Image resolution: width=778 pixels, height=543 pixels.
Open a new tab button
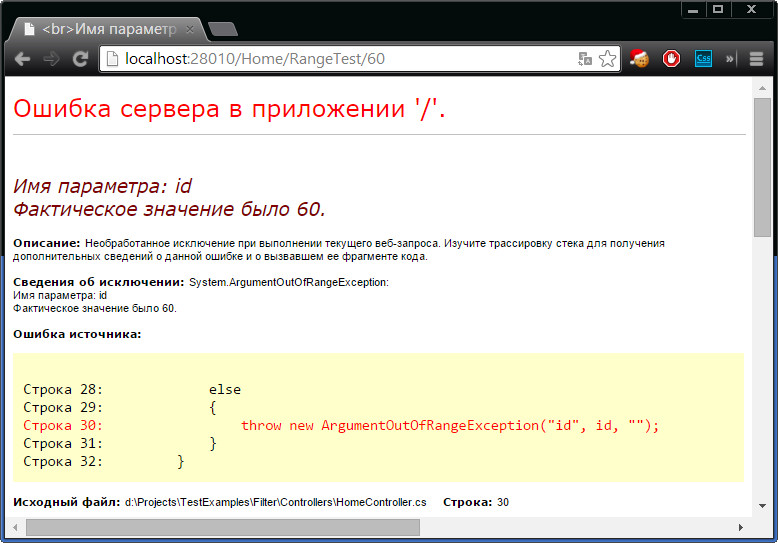click(223, 29)
